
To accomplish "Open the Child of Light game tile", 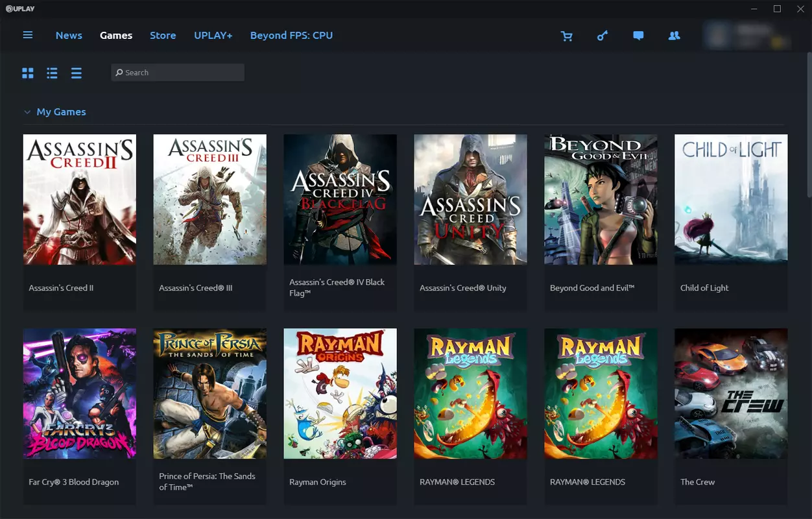I will 731,223.
